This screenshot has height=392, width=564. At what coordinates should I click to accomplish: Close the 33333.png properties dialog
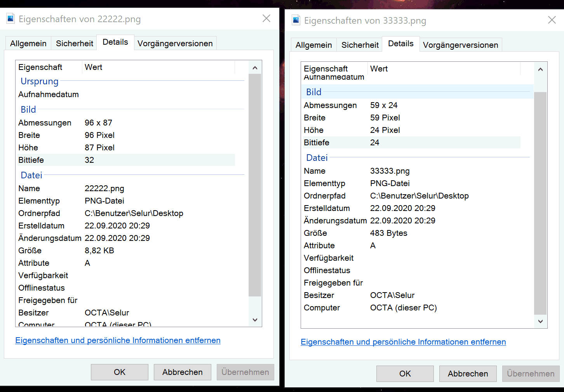pos(552,20)
